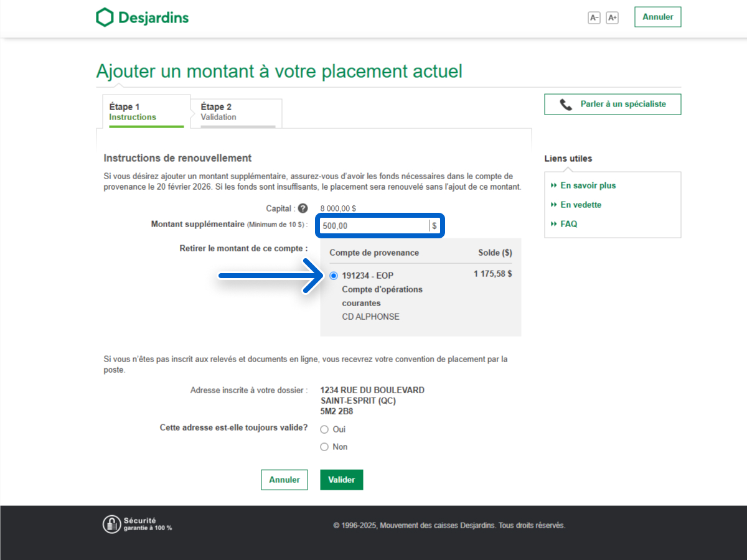
Task: Click the help question mark beside Capital
Action: tap(303, 208)
